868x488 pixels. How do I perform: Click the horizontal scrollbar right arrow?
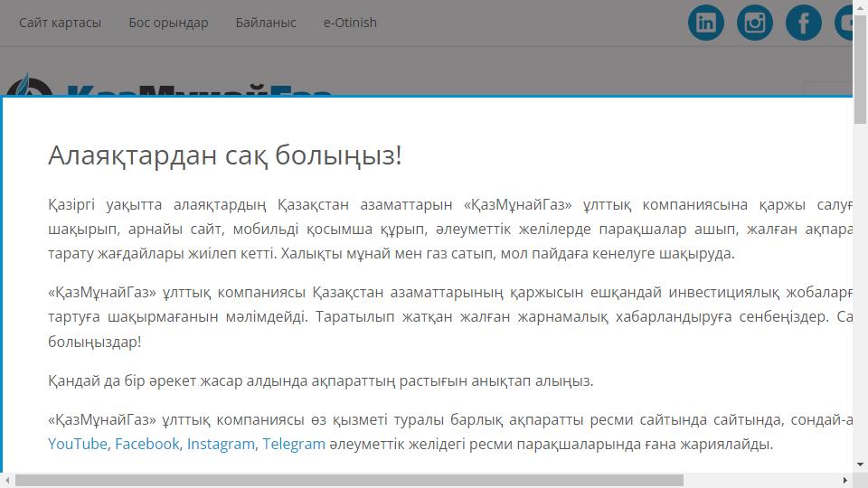point(845,480)
